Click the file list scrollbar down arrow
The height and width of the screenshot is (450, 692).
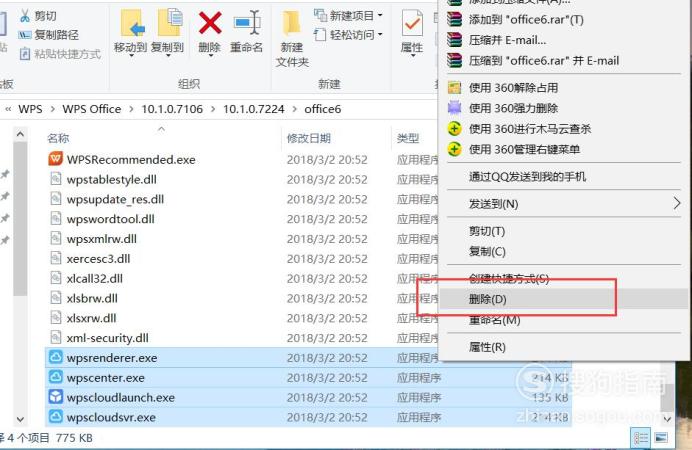tap(20, 419)
